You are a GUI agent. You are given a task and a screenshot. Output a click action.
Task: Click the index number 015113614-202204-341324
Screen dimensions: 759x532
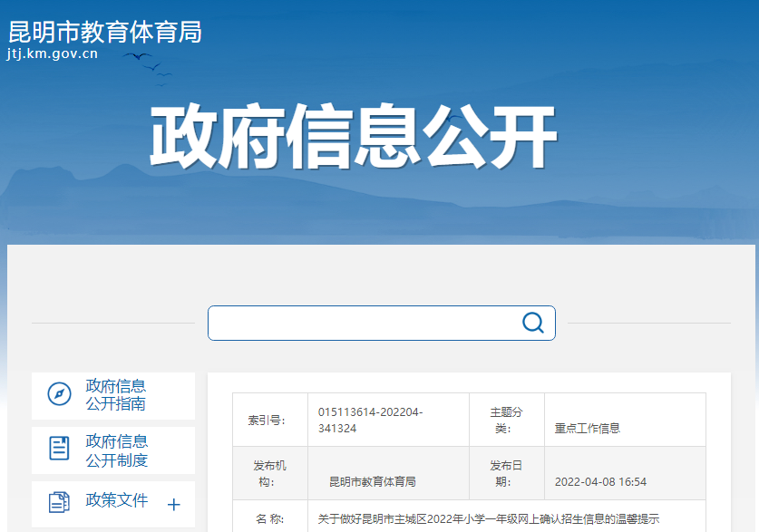pos(370,420)
